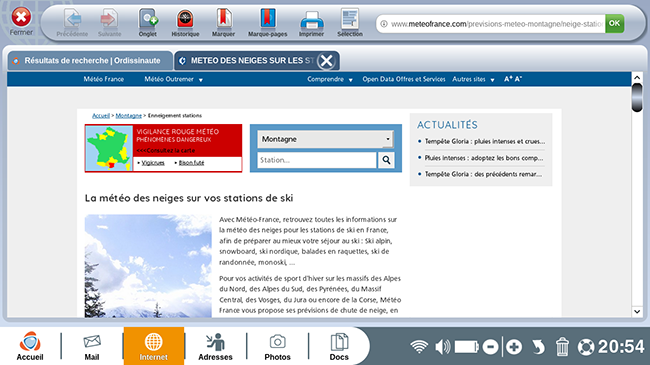The width and height of the screenshot is (650, 365).
Task: Click Consultez la carte link
Action: tap(166, 151)
